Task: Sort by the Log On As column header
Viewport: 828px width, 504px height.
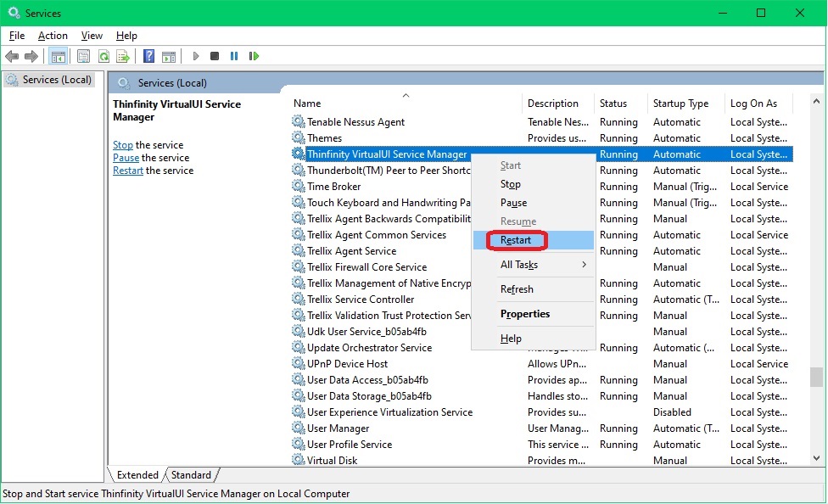Action: [x=758, y=103]
